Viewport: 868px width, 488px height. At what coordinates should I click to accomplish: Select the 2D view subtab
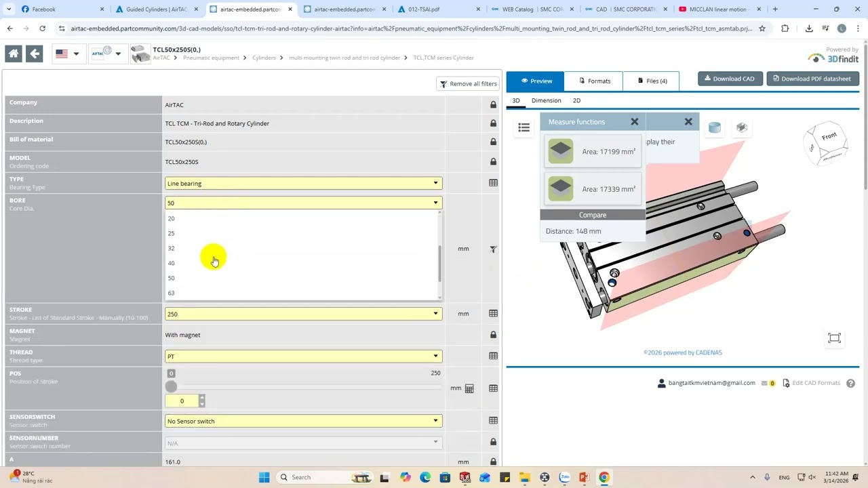pyautogui.click(x=576, y=100)
